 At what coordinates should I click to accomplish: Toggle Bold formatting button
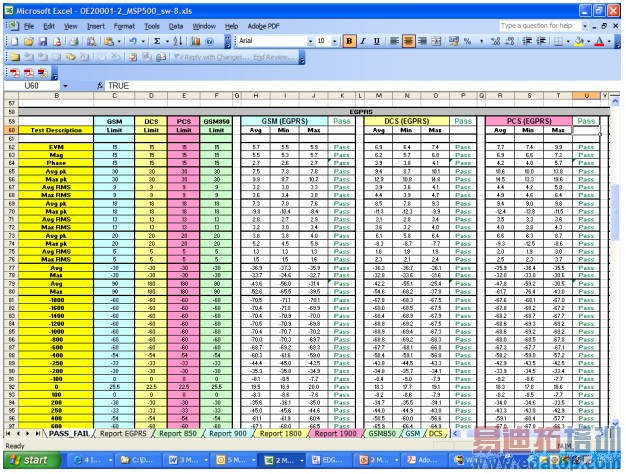click(349, 41)
